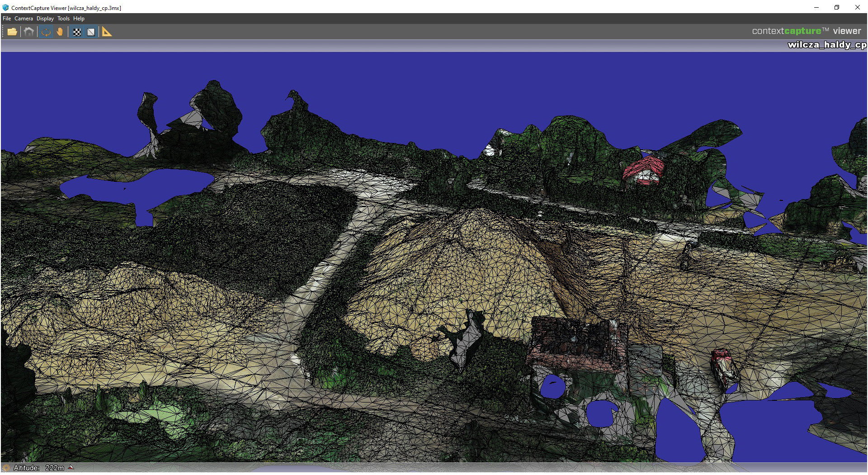This screenshot has height=475, width=868.
Task: Select the Pan hand tool
Action: click(x=60, y=32)
